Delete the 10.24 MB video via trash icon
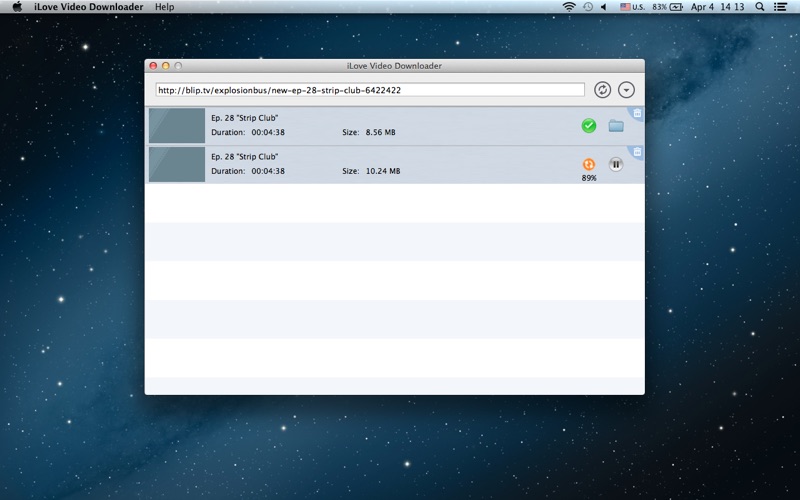 pos(637,152)
